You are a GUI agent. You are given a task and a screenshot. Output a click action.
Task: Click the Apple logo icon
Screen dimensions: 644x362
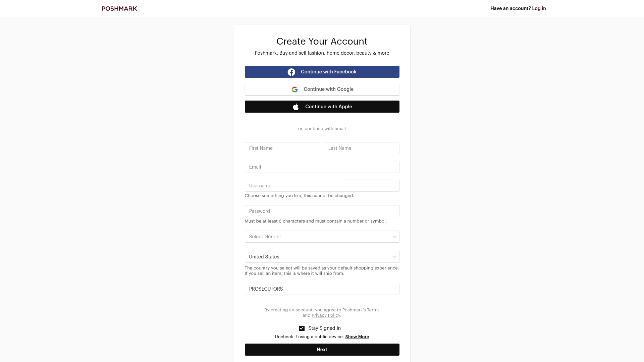coord(296,107)
